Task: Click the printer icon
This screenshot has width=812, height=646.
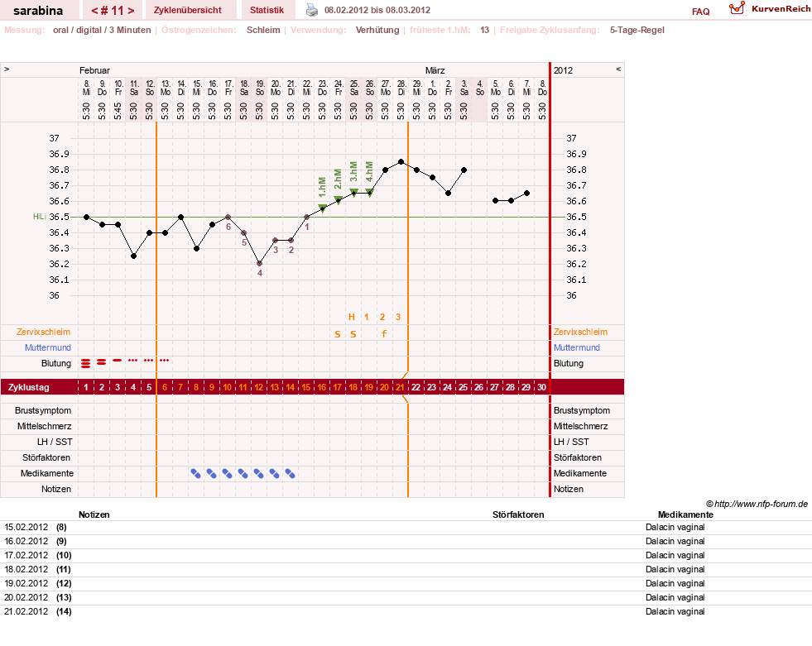Action: (312, 10)
